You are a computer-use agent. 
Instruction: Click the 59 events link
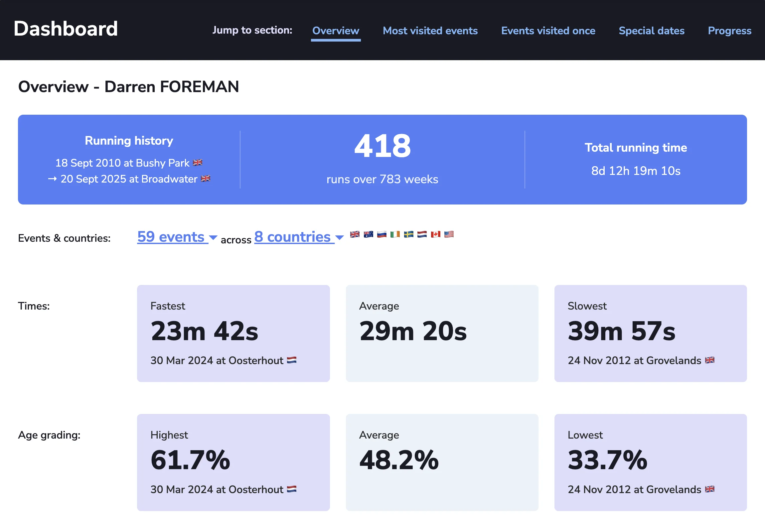(172, 237)
